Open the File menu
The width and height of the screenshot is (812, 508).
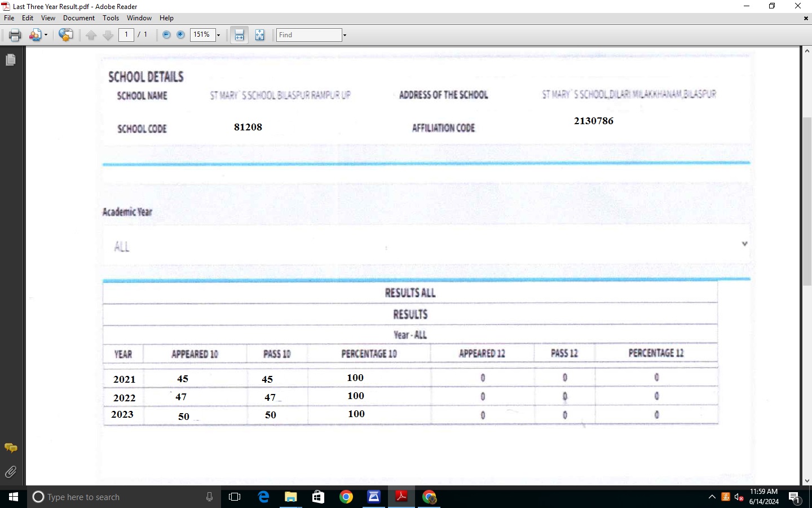point(9,18)
